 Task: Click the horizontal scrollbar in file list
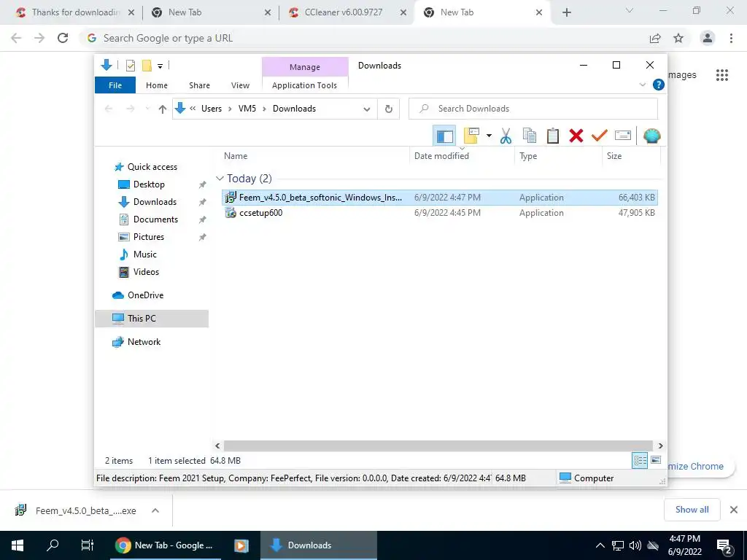[x=438, y=446]
